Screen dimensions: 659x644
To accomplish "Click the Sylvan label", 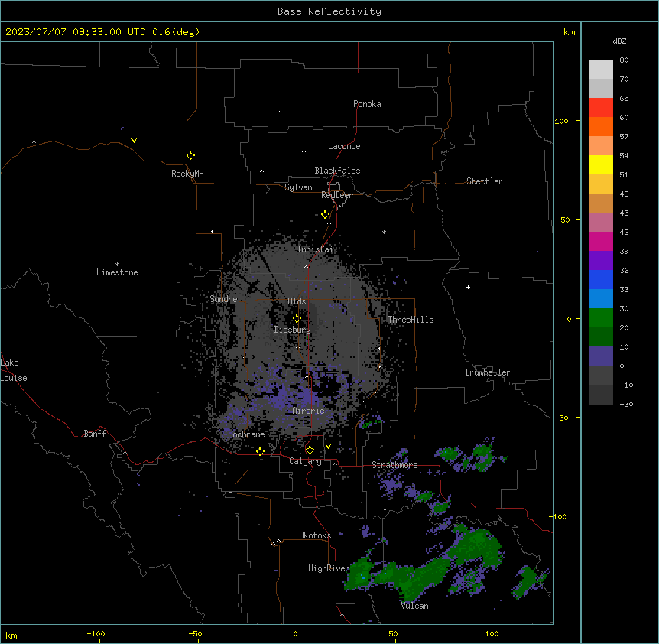I will pyautogui.click(x=298, y=187).
